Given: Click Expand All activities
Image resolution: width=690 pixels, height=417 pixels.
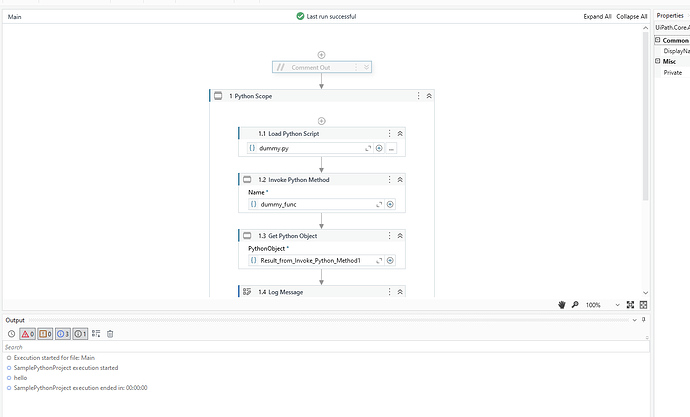Looking at the screenshot, I should 595,17.
